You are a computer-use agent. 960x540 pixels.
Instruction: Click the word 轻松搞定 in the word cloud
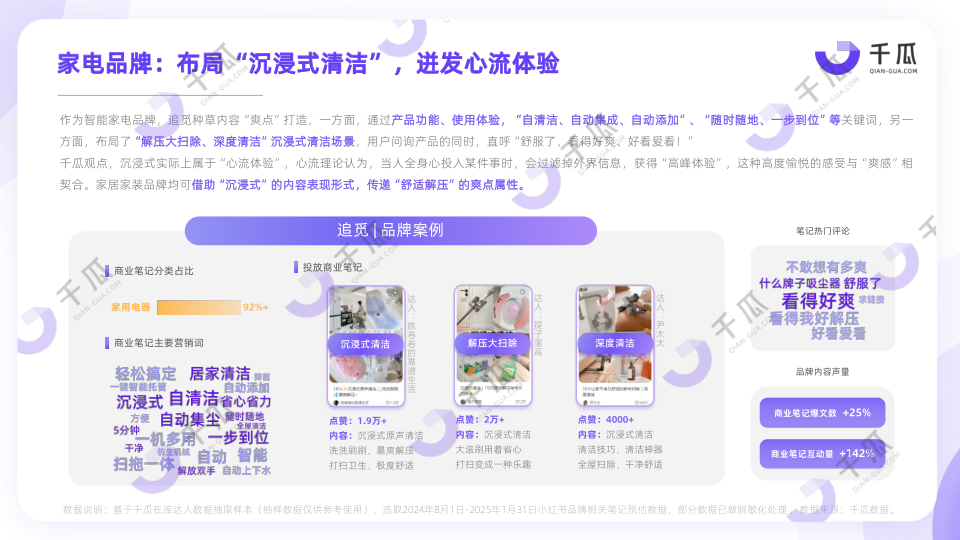click(x=145, y=374)
